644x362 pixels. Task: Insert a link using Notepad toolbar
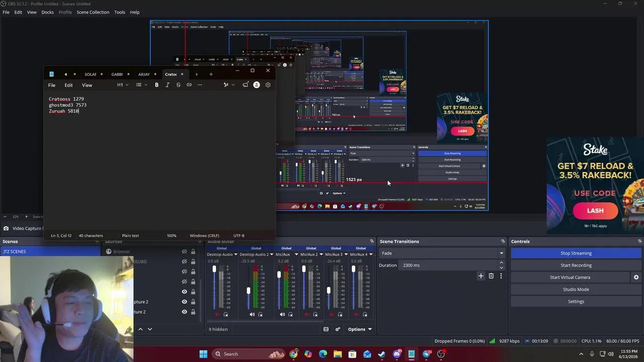[189, 85]
